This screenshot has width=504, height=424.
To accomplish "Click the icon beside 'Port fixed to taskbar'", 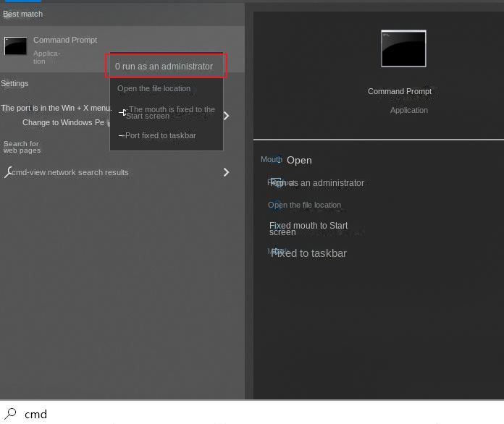I will pos(121,135).
